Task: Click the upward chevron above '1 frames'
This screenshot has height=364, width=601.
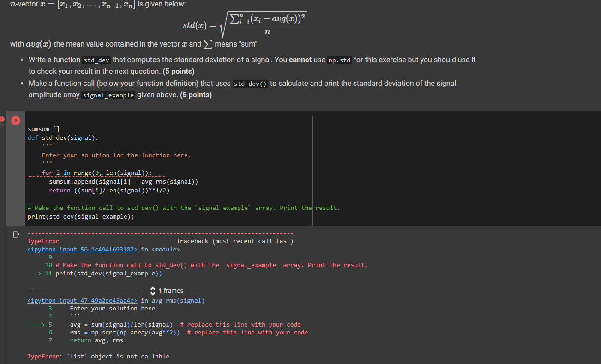Action: pos(152,289)
